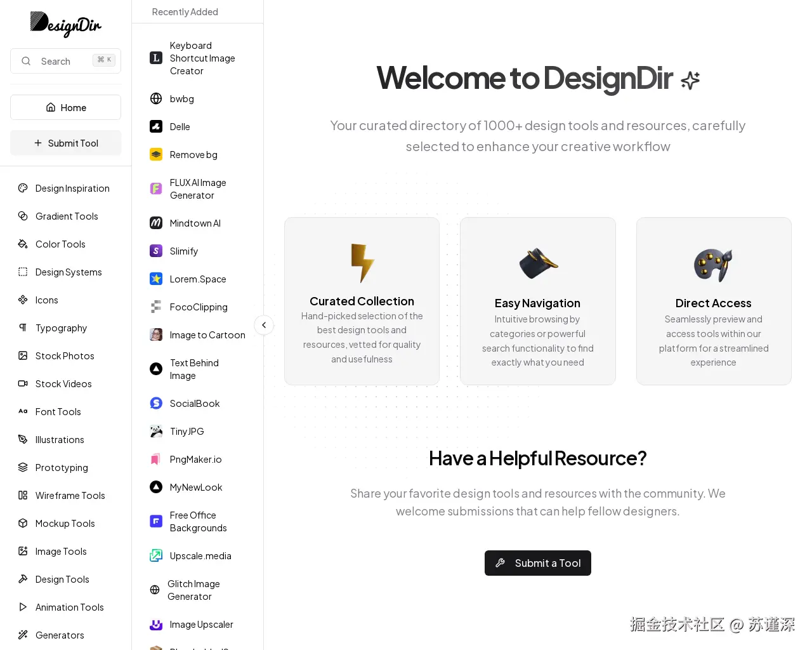This screenshot has width=812, height=650.
Task: Click the Prototyping layers icon
Action: click(23, 467)
